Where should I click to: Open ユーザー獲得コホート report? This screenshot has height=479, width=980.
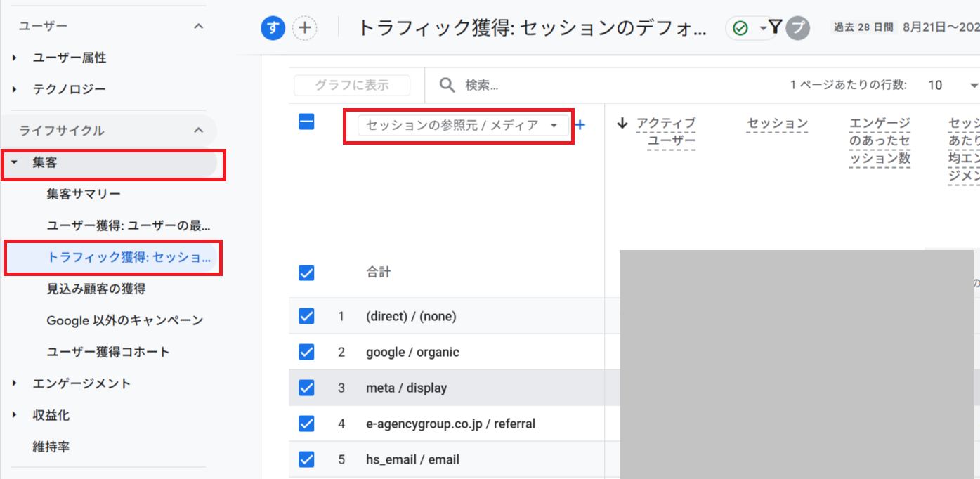click(108, 352)
